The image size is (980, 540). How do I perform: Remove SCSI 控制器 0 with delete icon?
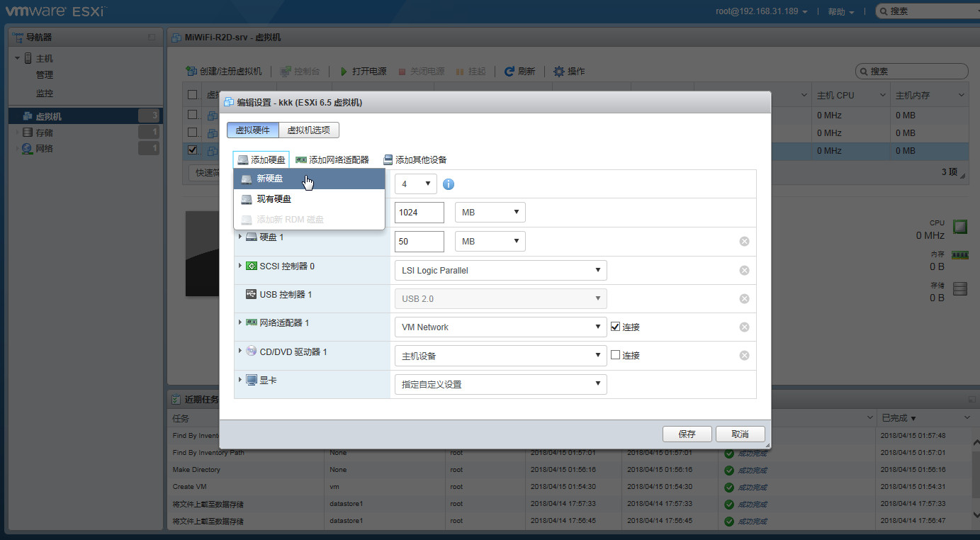pyautogui.click(x=744, y=270)
